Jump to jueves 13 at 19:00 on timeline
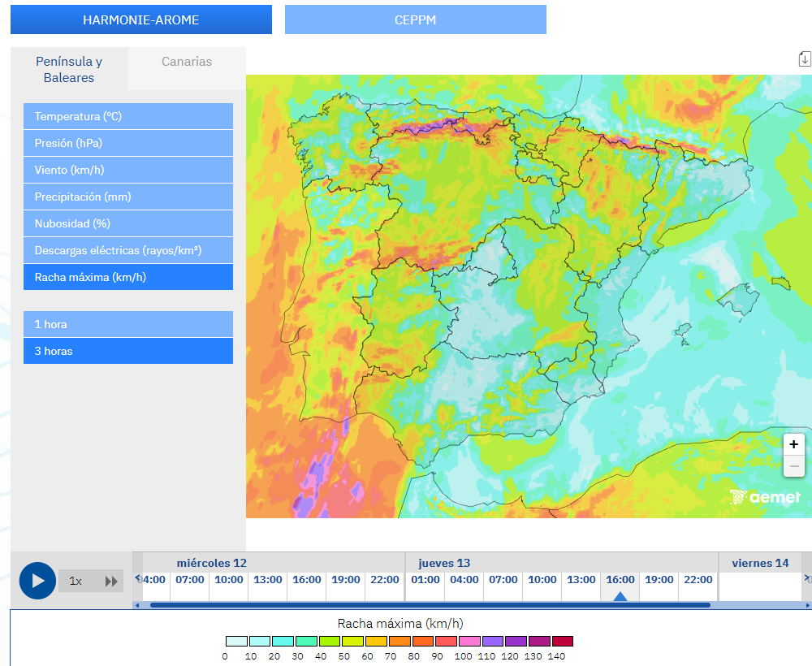Viewport: 812px width, 666px height. click(659, 580)
